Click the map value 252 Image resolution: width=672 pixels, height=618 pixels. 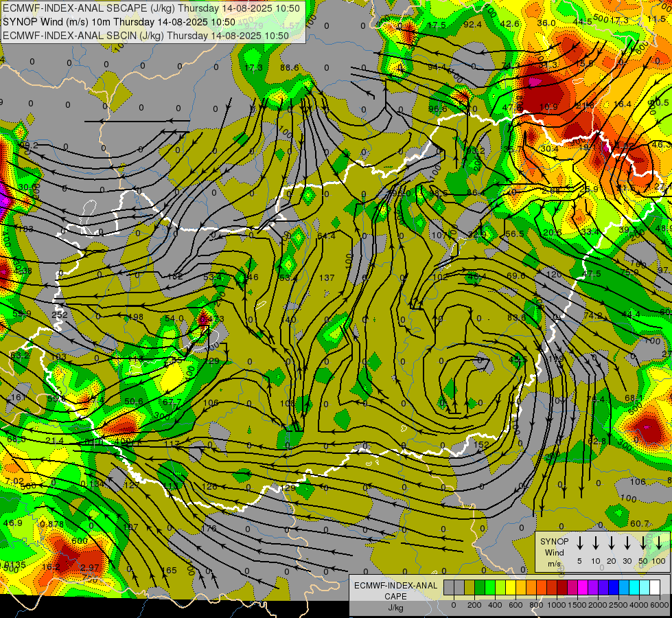pos(60,314)
